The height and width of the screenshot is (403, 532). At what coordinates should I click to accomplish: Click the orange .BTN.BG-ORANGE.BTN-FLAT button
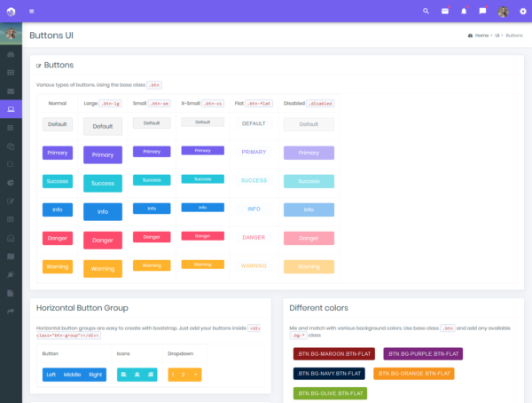click(x=414, y=374)
